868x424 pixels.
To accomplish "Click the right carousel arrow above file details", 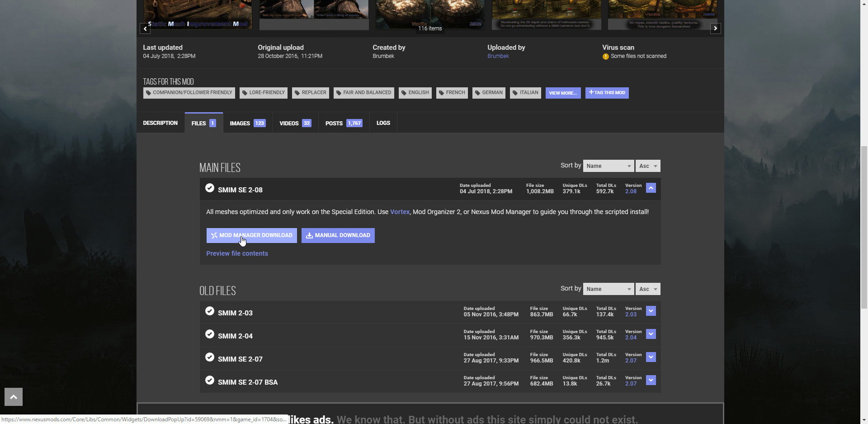I will pos(715,29).
